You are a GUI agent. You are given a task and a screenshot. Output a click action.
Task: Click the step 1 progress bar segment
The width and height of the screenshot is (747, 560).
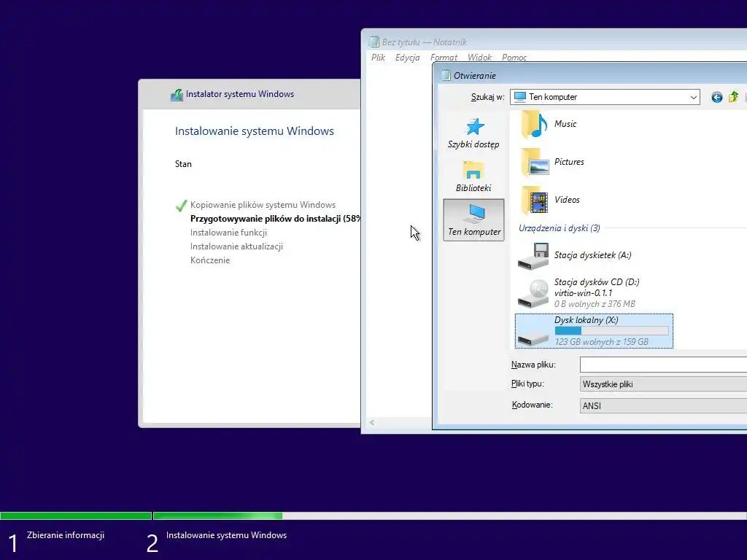click(76, 516)
